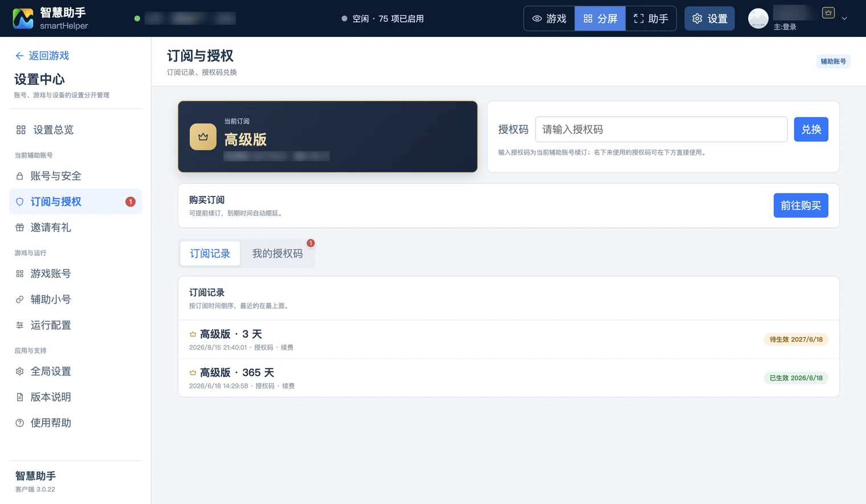Switch to 游戏 view mode

[x=549, y=18]
